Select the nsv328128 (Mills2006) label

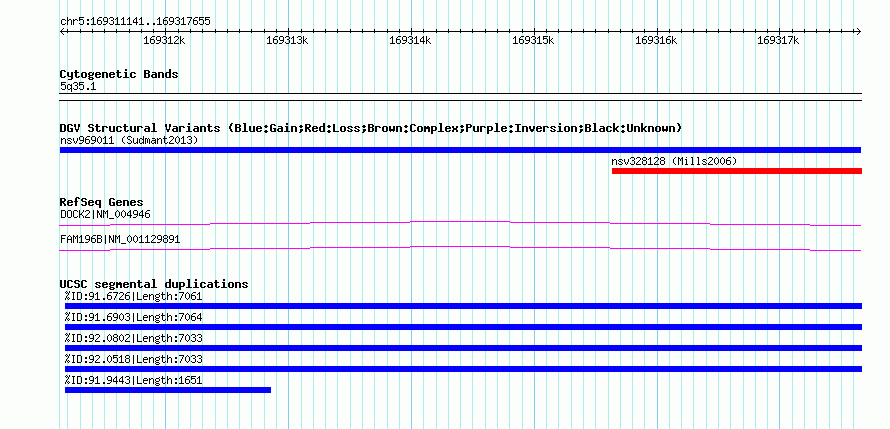(674, 161)
